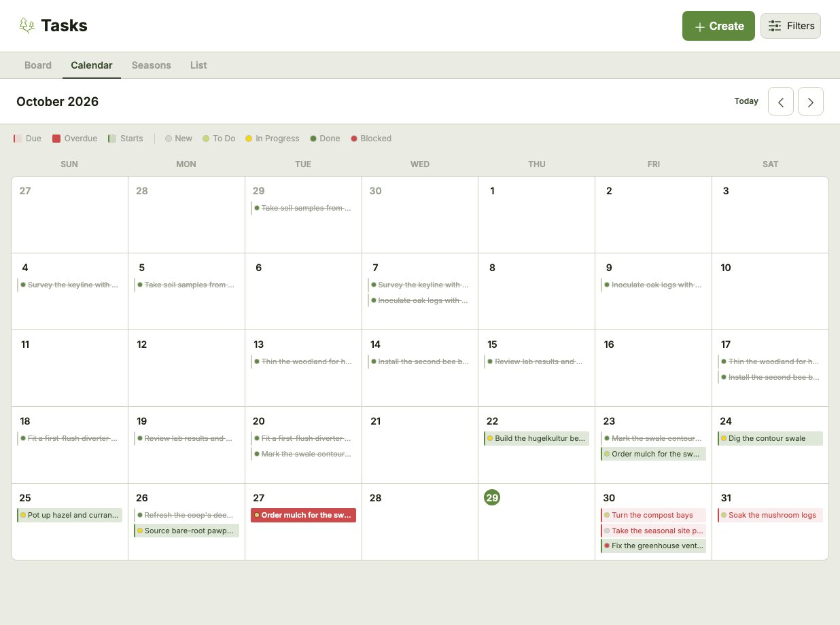This screenshot has height=625, width=840.
Task: Open 'Install the second bee b...' on the 17th
Action: point(770,377)
